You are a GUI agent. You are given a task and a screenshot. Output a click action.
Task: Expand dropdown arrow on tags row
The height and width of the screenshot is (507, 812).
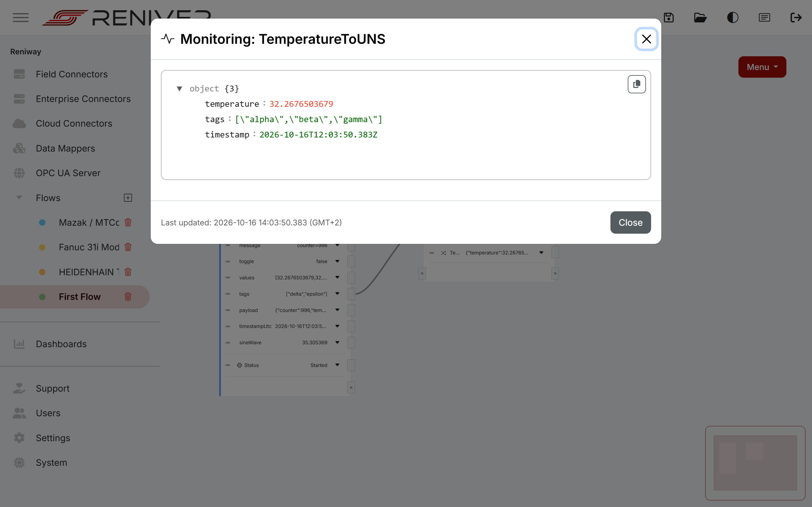337,294
